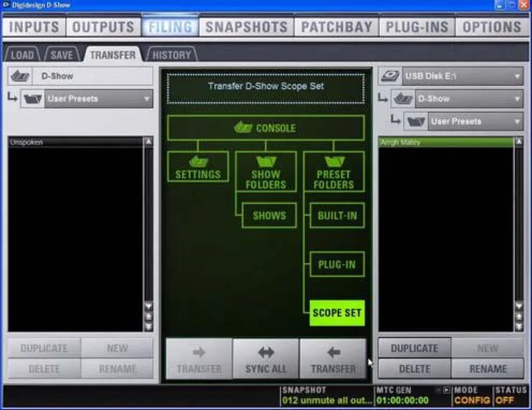Click the left RENAME button

click(x=117, y=369)
